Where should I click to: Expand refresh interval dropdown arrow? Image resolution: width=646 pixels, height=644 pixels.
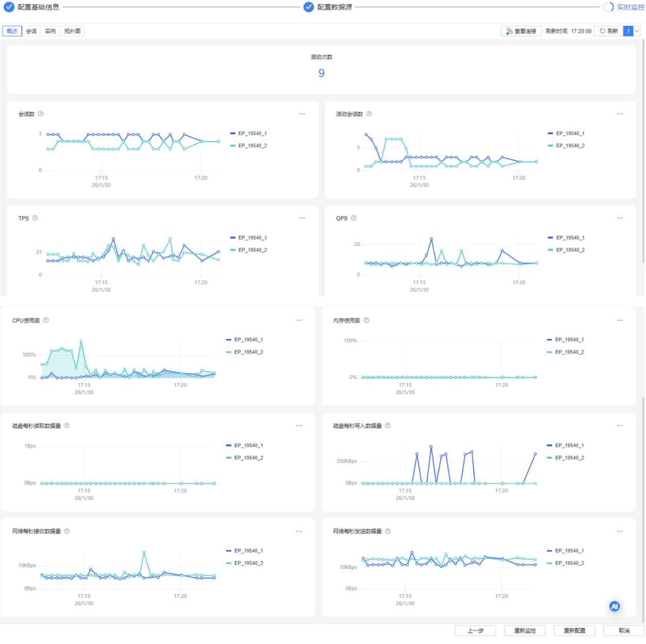[x=637, y=31]
